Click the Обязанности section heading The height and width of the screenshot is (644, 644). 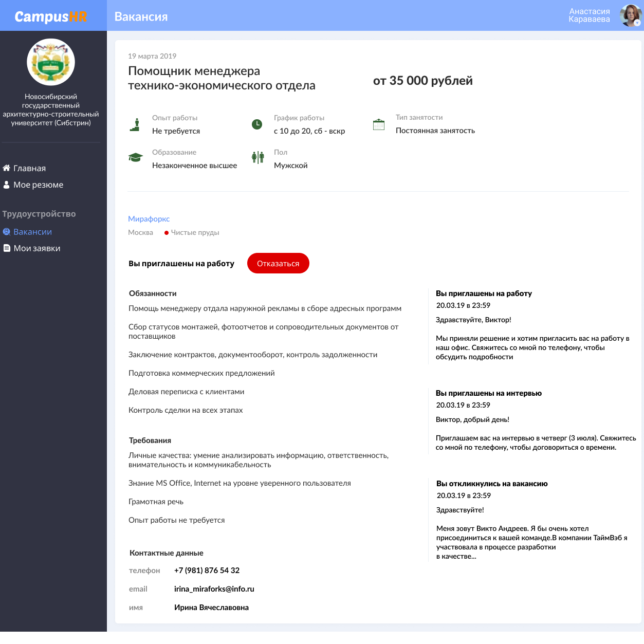(153, 293)
